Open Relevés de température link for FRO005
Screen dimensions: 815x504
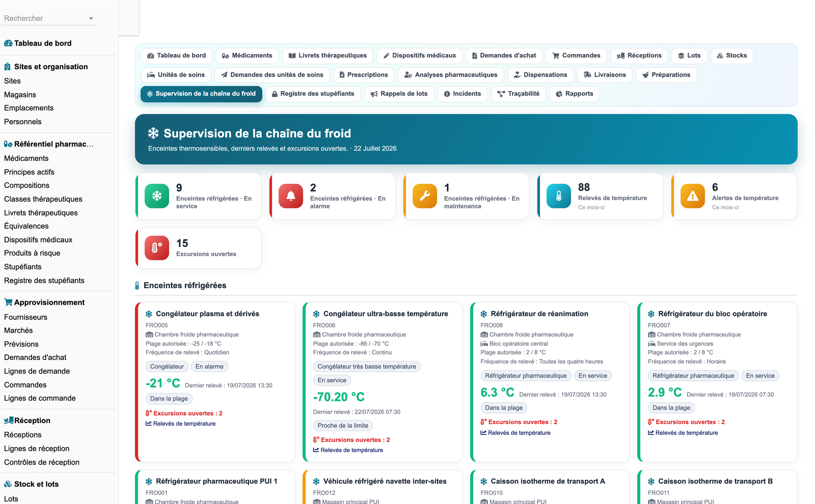[181, 424]
